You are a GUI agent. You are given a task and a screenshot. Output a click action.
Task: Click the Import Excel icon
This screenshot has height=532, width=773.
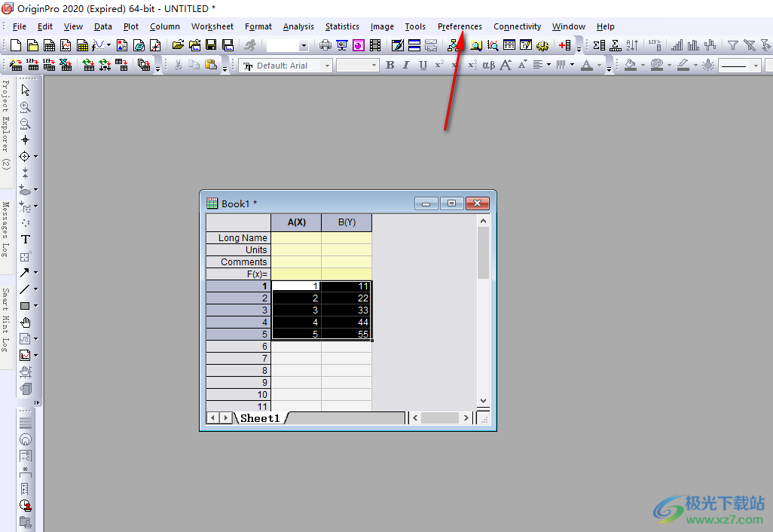(66, 65)
